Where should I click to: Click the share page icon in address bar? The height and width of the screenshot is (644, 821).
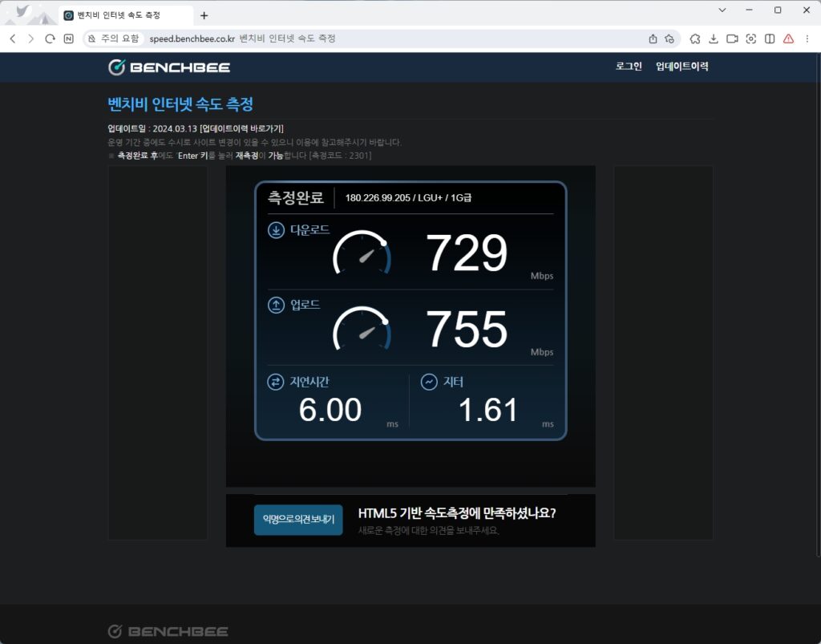[653, 38]
